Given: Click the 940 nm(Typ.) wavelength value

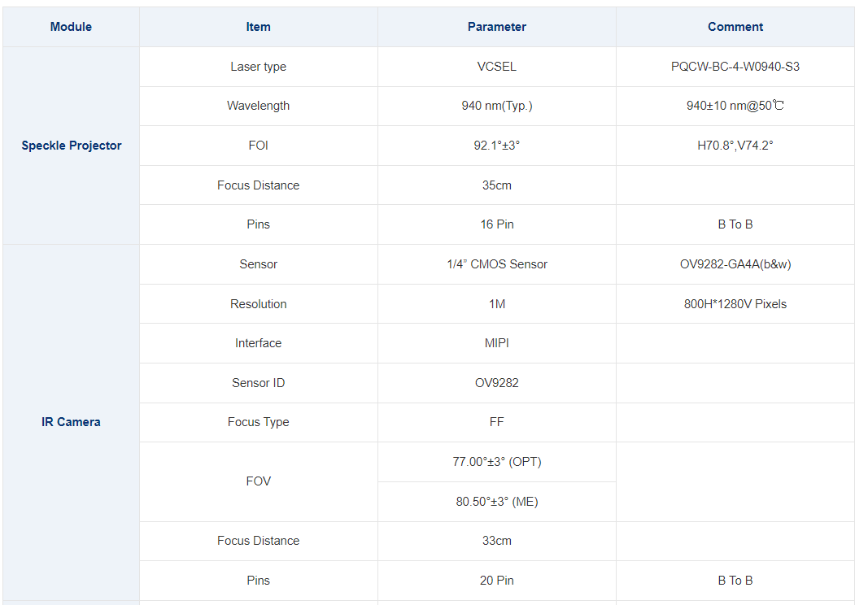Looking at the screenshot, I should [x=496, y=106].
